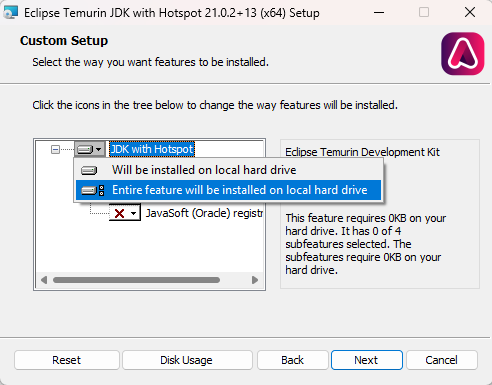Click the 'This feature requires 0KB' text
Screen dimensions: 492x385
coord(366,244)
